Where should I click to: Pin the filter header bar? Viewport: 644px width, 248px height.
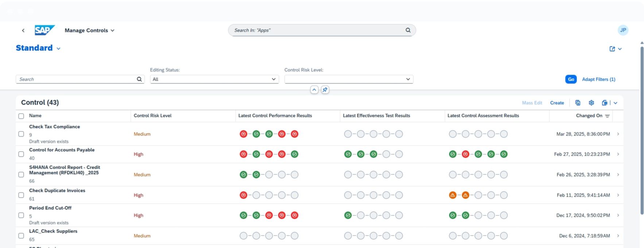tap(325, 90)
